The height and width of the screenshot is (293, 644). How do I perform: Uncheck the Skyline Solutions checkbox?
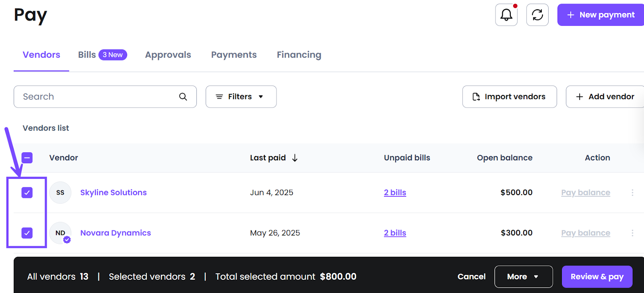click(27, 193)
